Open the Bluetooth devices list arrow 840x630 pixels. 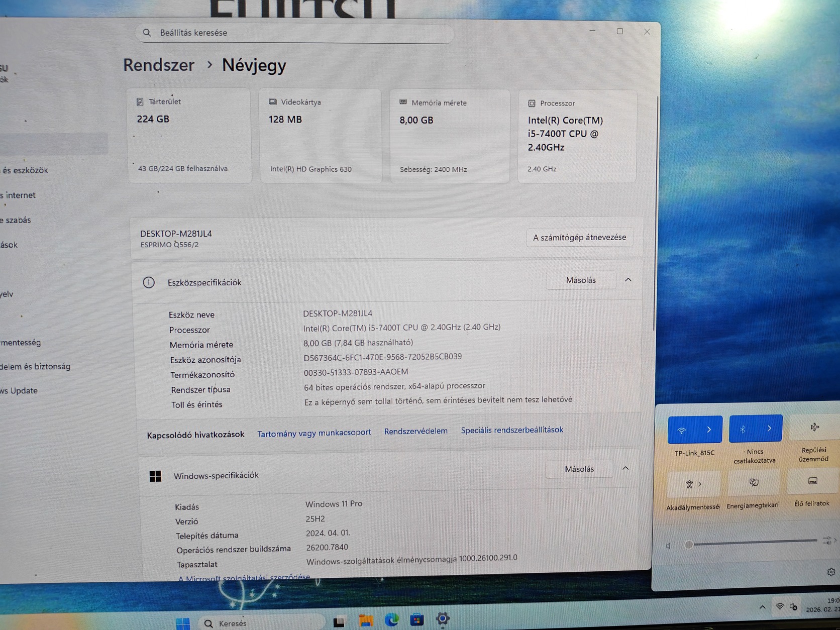tap(769, 429)
